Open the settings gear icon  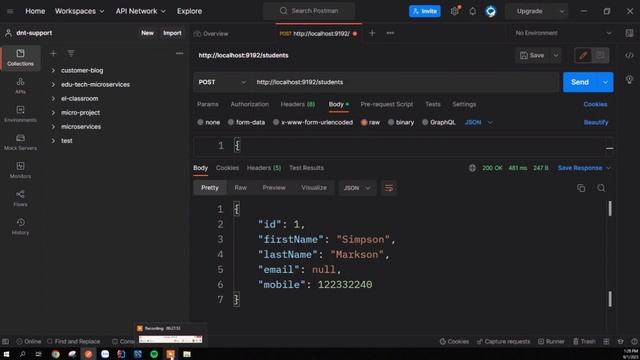455,11
